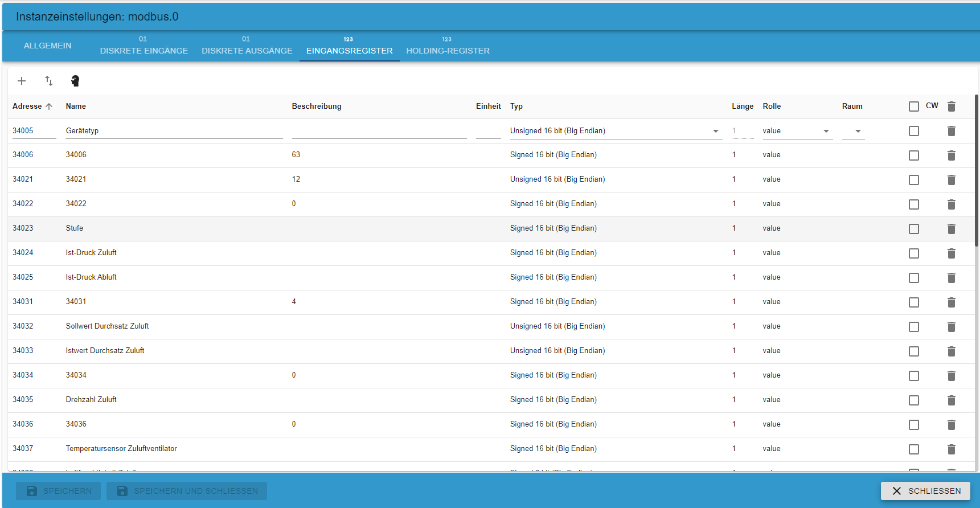
Task: Open the Typ dropdown for Gerätetyp
Action: point(616,131)
